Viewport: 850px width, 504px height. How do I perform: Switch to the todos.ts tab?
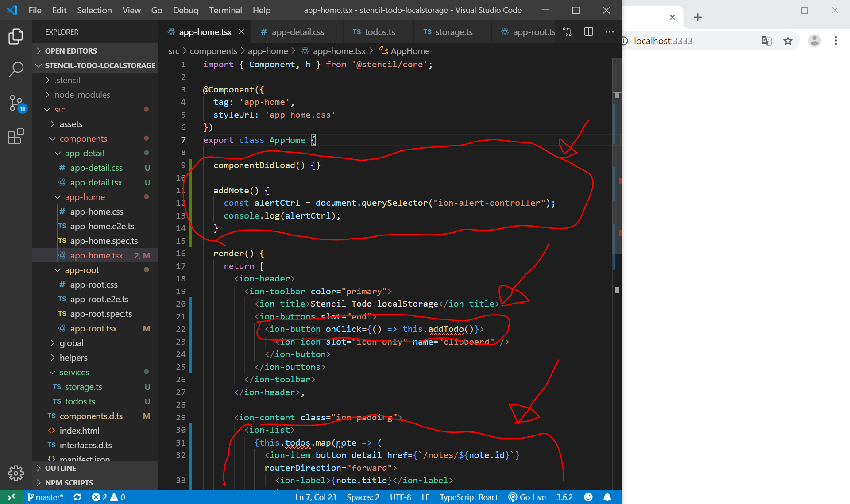coord(379,32)
